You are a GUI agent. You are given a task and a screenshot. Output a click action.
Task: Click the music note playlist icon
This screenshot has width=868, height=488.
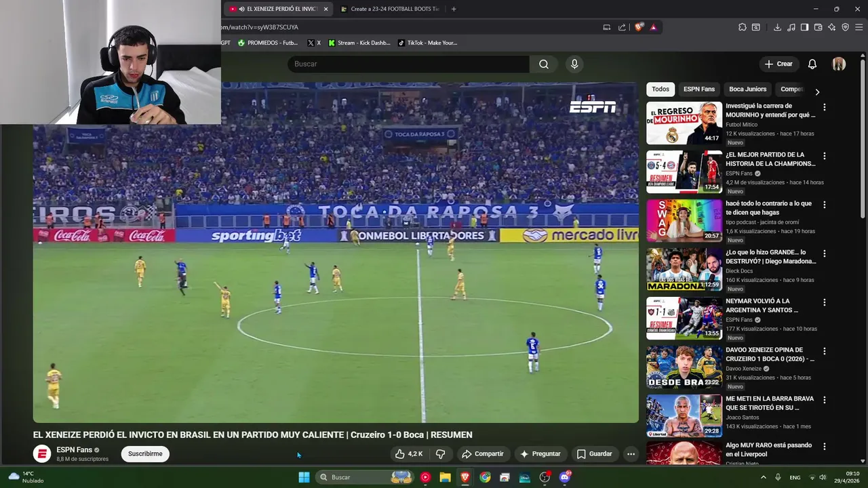(x=791, y=27)
